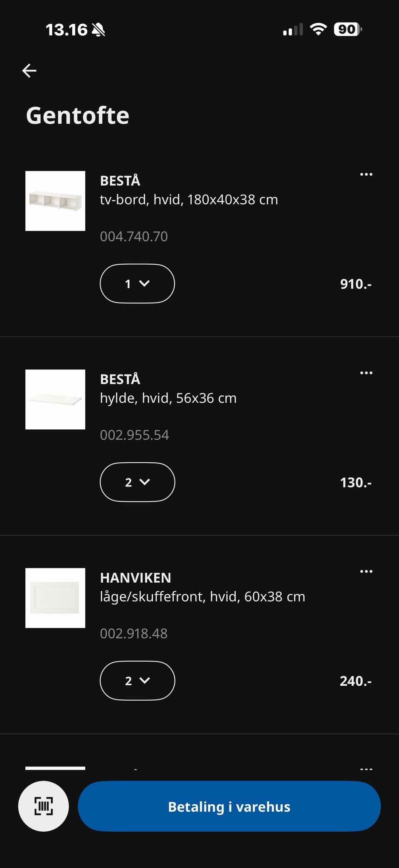
Task: Open more options for BESTÅ tv-bord
Action: tap(366, 174)
